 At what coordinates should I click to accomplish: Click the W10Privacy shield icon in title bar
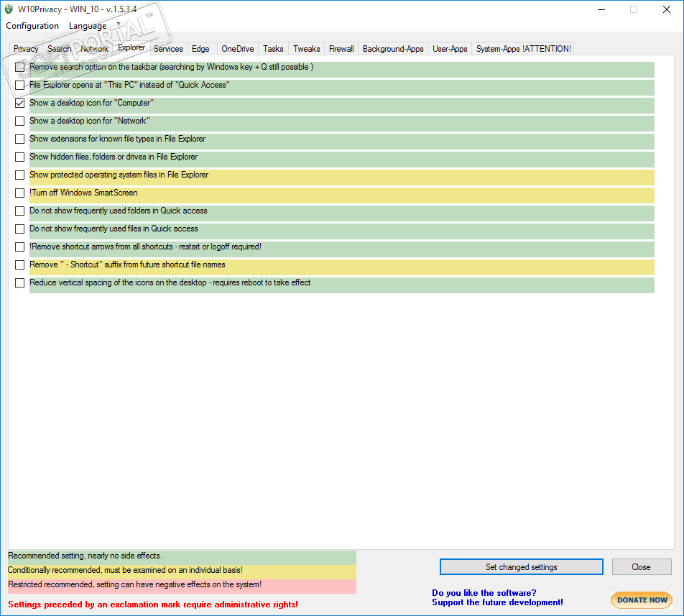coord(9,9)
